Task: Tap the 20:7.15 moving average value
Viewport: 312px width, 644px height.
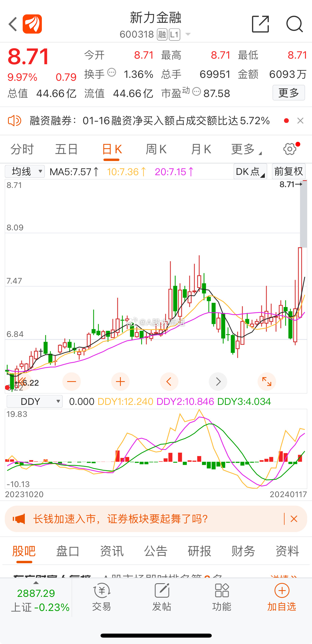Action: 174,172
